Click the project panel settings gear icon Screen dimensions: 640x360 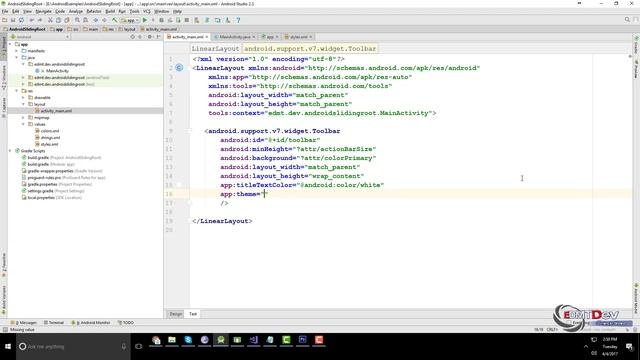pyautogui.click(x=149, y=37)
